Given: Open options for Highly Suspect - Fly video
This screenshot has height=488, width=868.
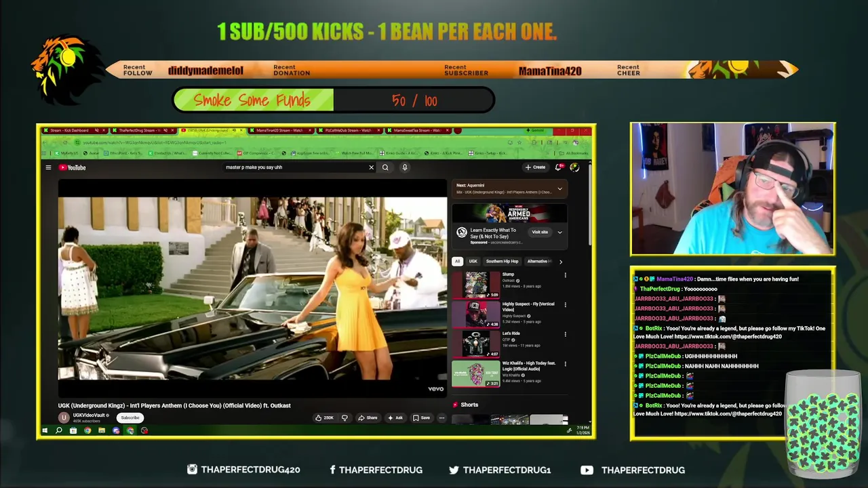Looking at the screenshot, I should click(x=565, y=305).
